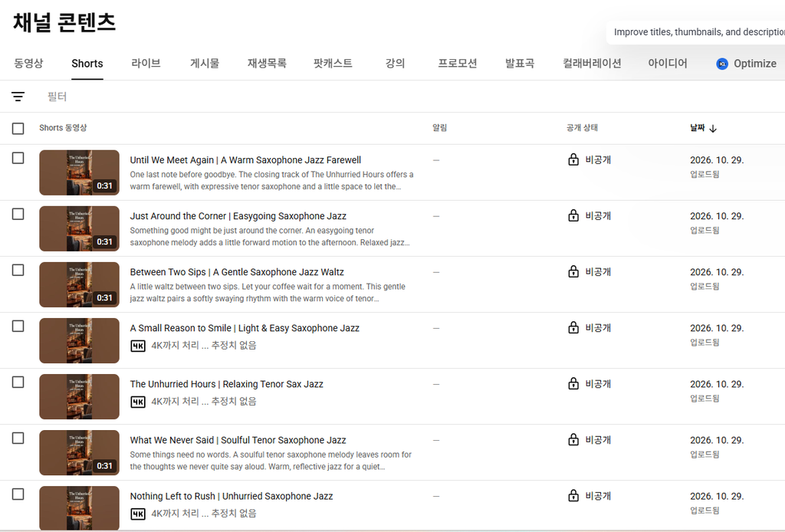Screen dimensions: 785x532
Task: Open visibility 비공개 dropdown for Until We Meet Again
Action: [598, 160]
